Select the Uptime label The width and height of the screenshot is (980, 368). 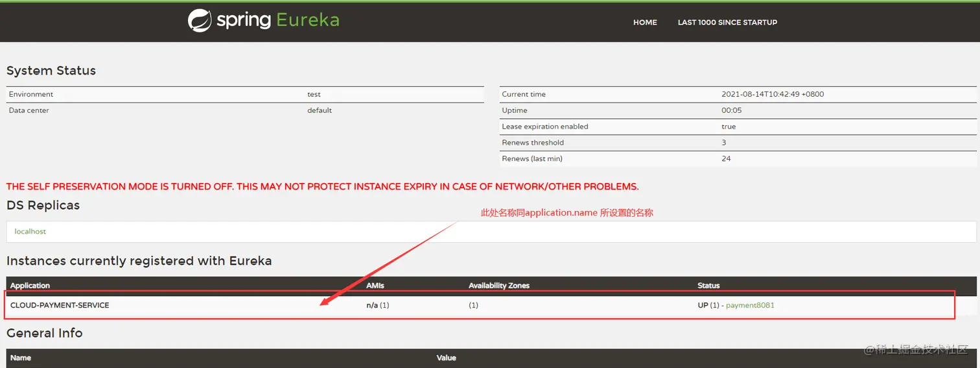515,110
